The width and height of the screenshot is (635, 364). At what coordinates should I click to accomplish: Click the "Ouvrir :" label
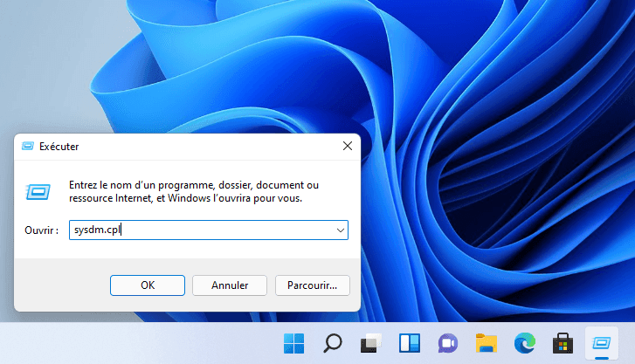[x=41, y=230]
